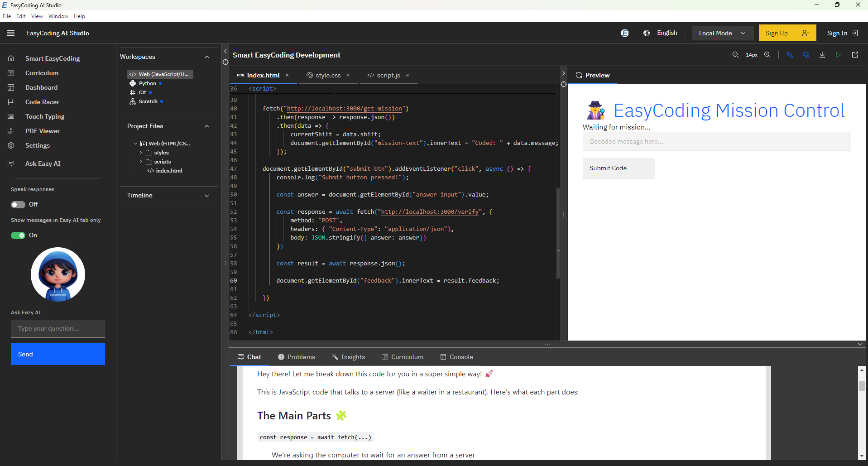Viewport: 868px width, 466px height.
Task: Click the Sign Up button
Action: [x=787, y=33]
